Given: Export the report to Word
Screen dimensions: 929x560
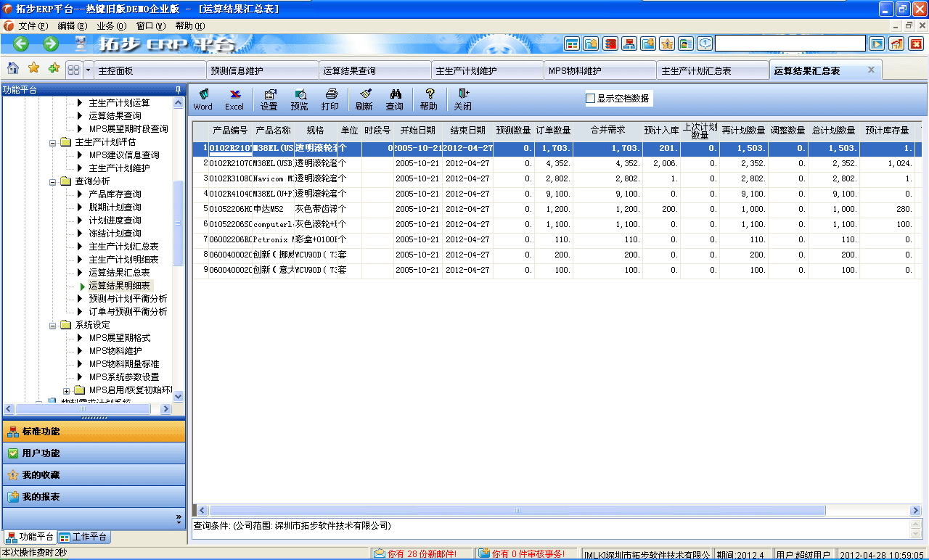Looking at the screenshot, I should coord(203,99).
